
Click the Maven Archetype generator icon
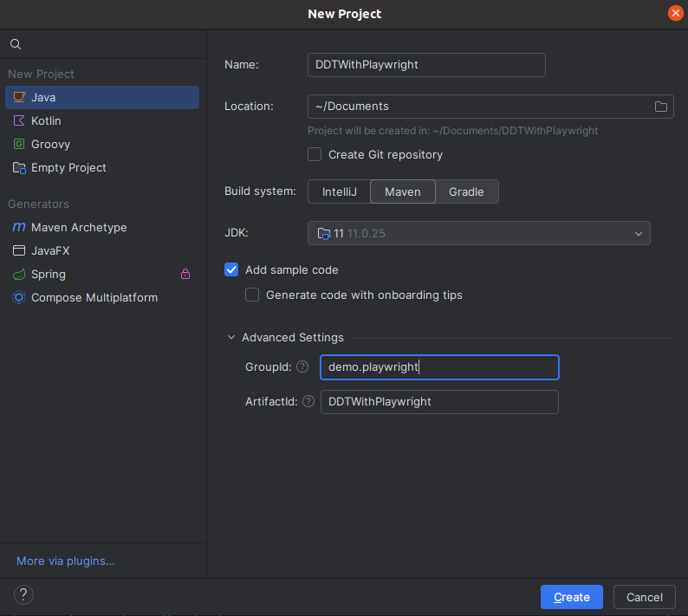click(x=18, y=227)
